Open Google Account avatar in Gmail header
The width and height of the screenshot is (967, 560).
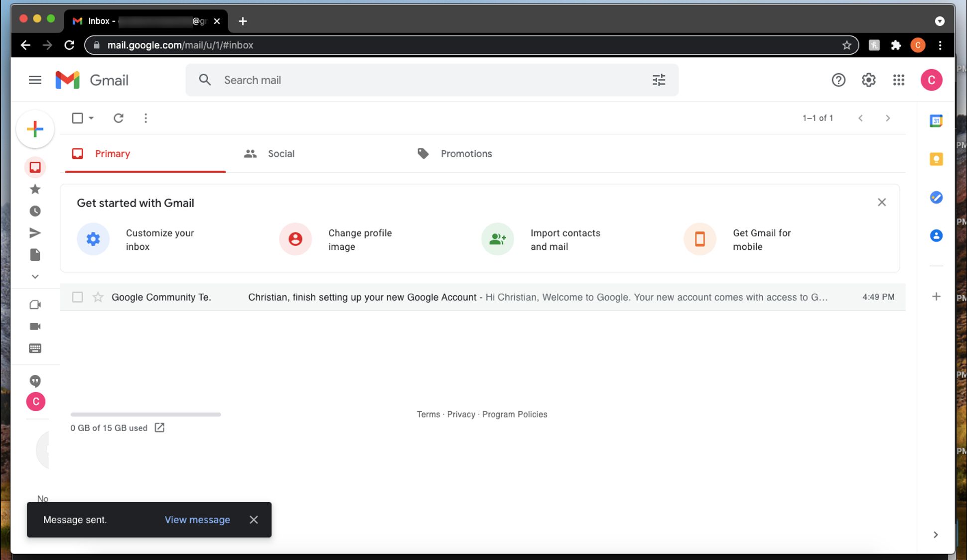click(931, 80)
